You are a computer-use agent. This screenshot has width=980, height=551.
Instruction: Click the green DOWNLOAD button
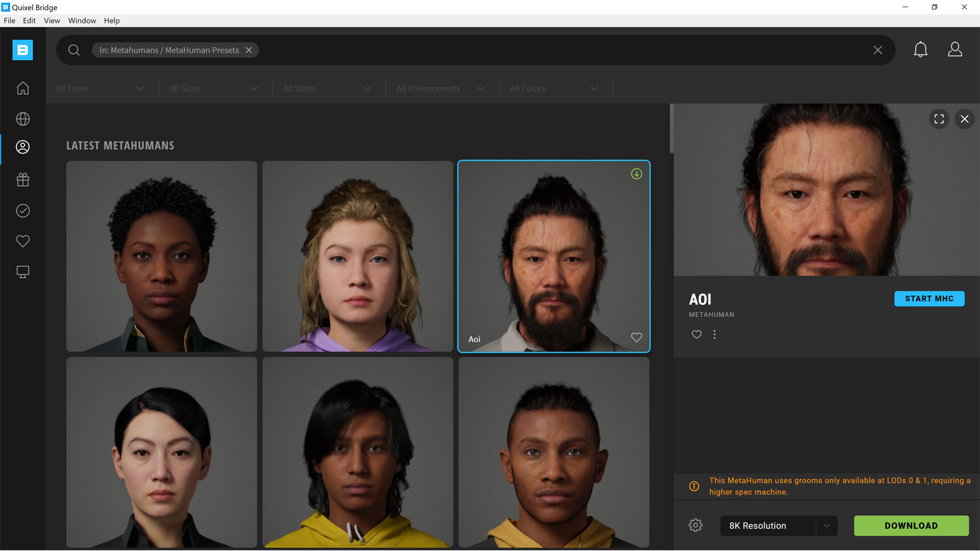tap(911, 525)
